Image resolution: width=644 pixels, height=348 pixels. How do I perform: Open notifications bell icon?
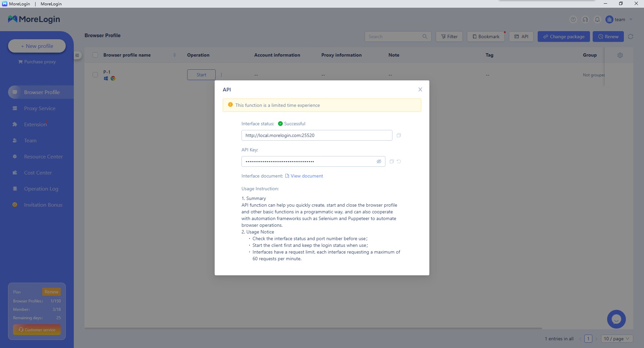pos(597,19)
